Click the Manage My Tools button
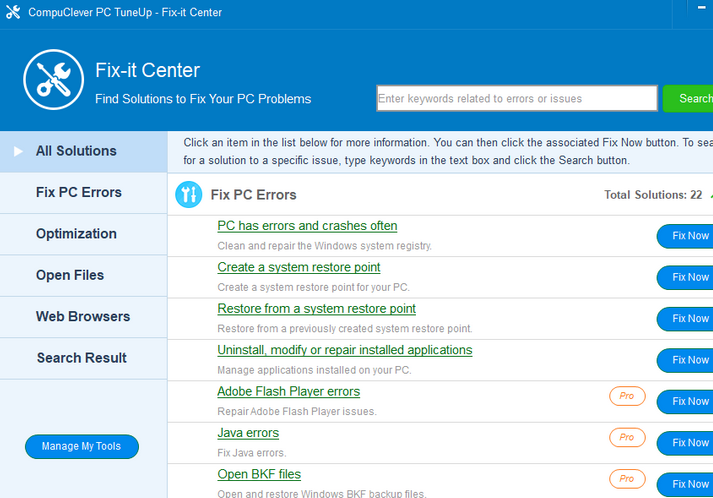The height and width of the screenshot is (498, 713). point(82,447)
